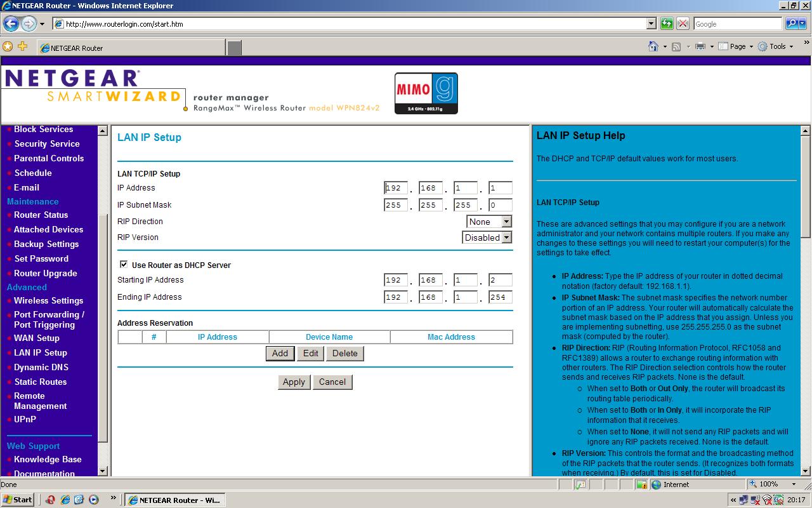Viewport: 812px width, 508px height.
Task: Open Knowledge Base link
Action: [x=48, y=459]
